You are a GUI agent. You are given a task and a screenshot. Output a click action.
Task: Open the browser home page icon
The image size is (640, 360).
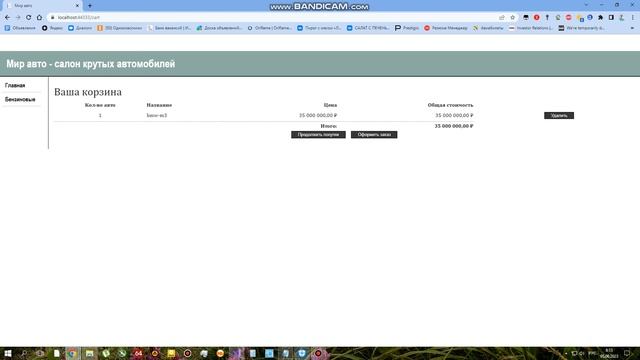(x=39, y=18)
